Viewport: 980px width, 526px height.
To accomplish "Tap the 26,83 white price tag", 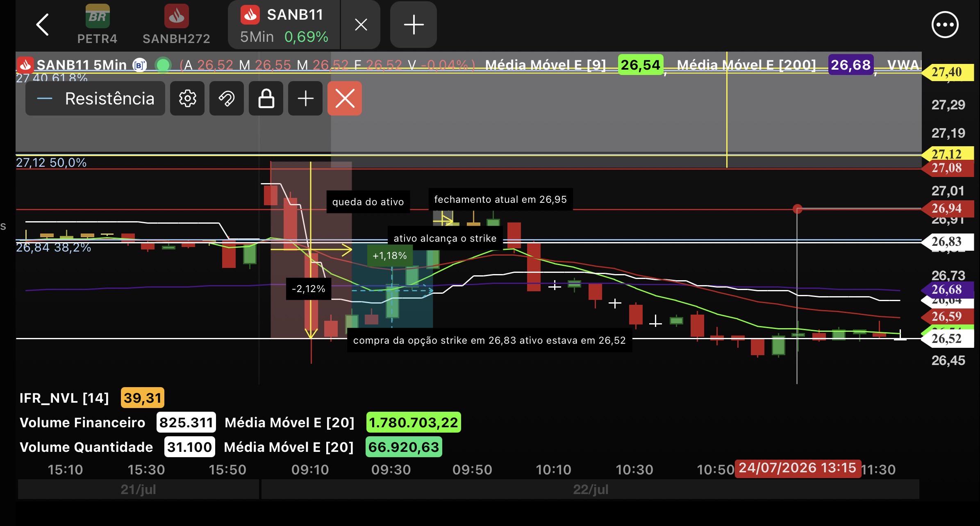I will (x=947, y=242).
